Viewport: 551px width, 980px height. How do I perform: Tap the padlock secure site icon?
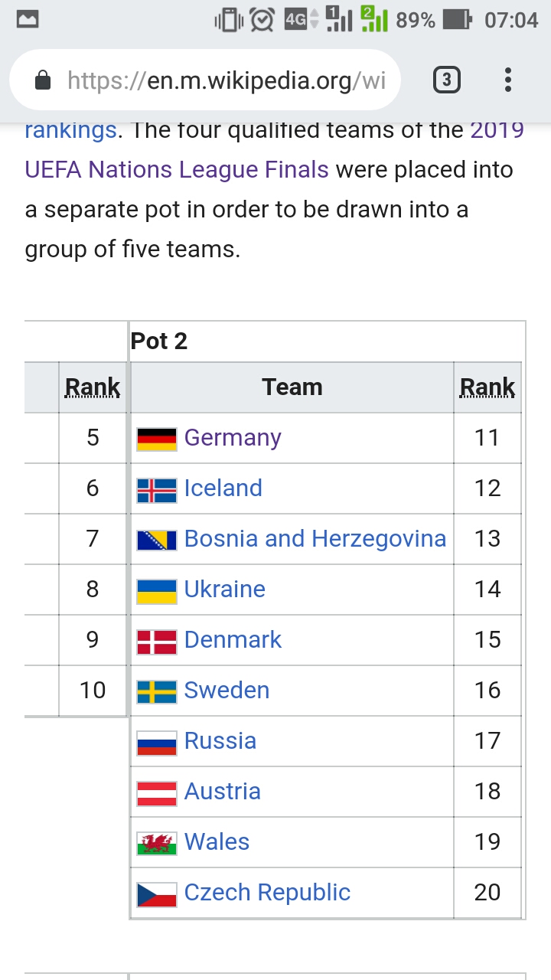pos(43,80)
